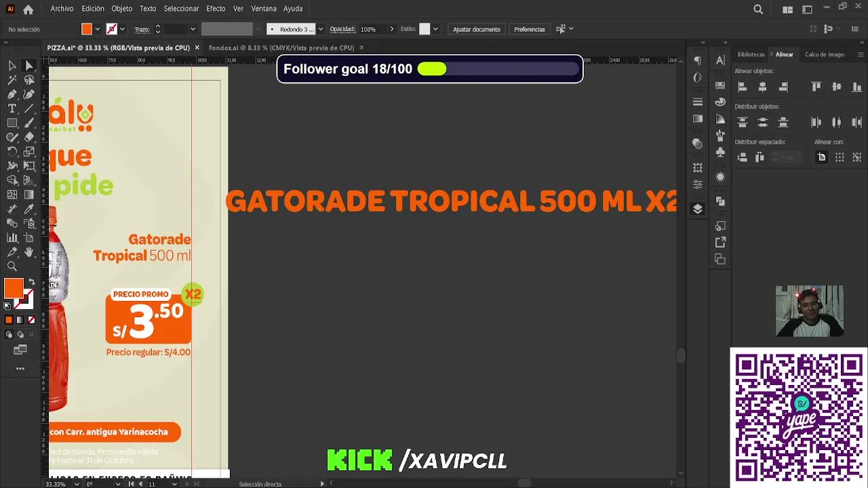Select the Eyedropper tool
868x488 pixels.
tap(29, 209)
